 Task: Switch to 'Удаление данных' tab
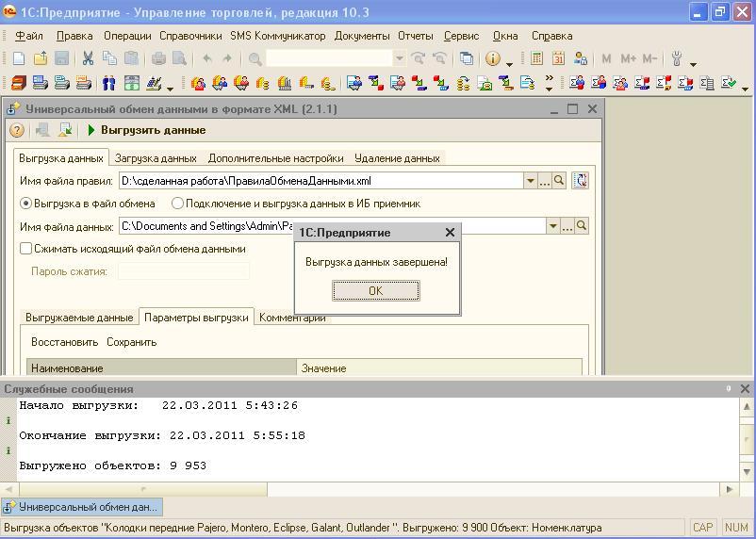click(397, 158)
